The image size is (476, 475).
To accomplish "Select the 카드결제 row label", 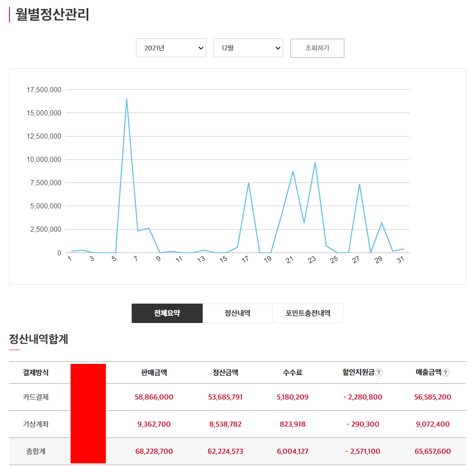I will point(36,397).
